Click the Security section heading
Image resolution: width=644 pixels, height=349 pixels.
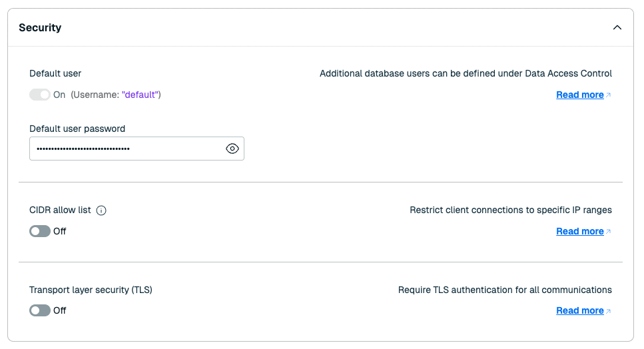pos(40,27)
